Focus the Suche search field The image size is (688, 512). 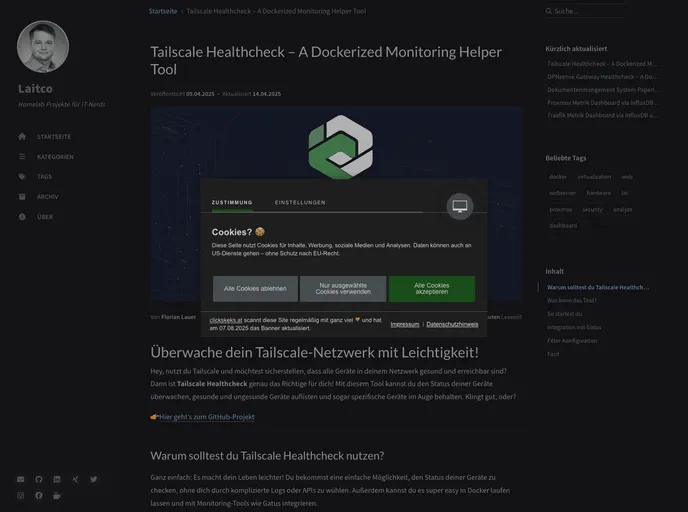(x=586, y=11)
